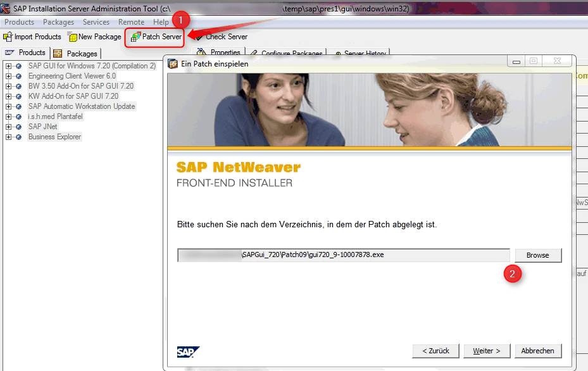This screenshot has height=371, width=588.
Task: Open the Properties tab
Action: tap(219, 52)
